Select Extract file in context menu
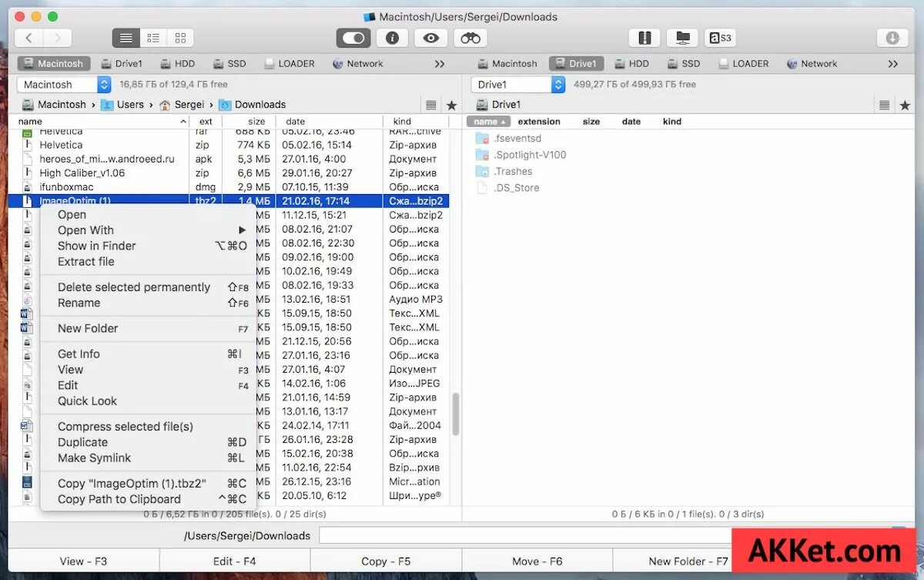924x580 pixels. coord(87,261)
